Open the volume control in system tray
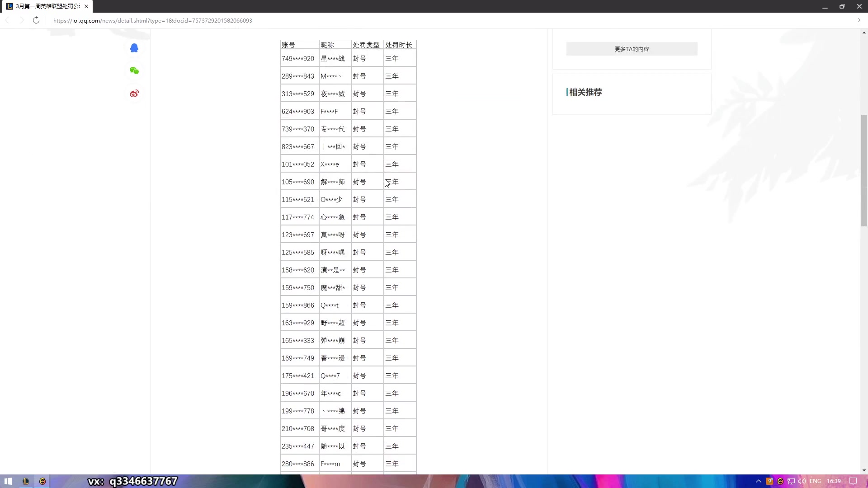Screen dimensions: 868x488 coord(802,481)
